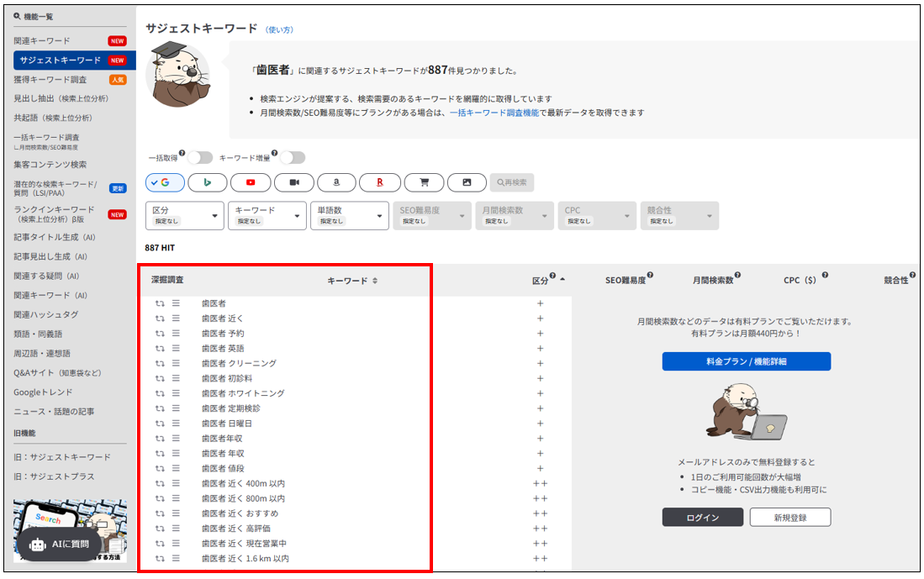Select the Rakuten search source button
The width and height of the screenshot is (924, 579).
tap(380, 182)
